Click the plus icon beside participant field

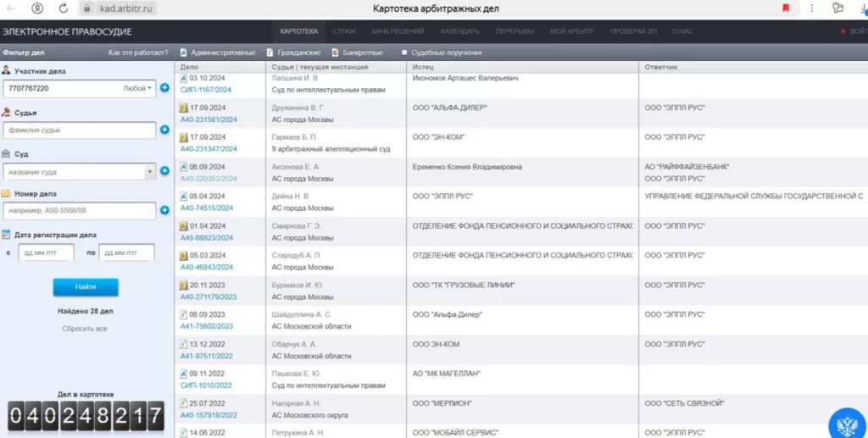pyautogui.click(x=164, y=88)
